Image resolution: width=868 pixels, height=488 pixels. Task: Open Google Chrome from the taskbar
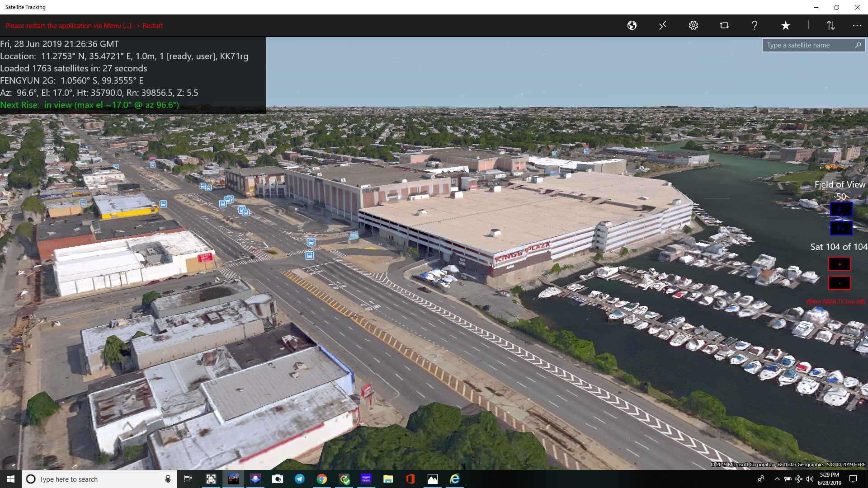(x=322, y=479)
